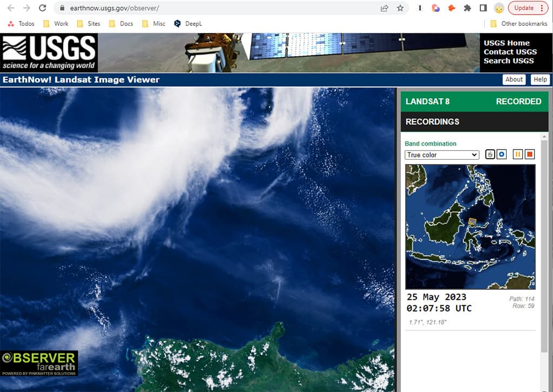Open the Work bookmarks folder

pos(56,24)
